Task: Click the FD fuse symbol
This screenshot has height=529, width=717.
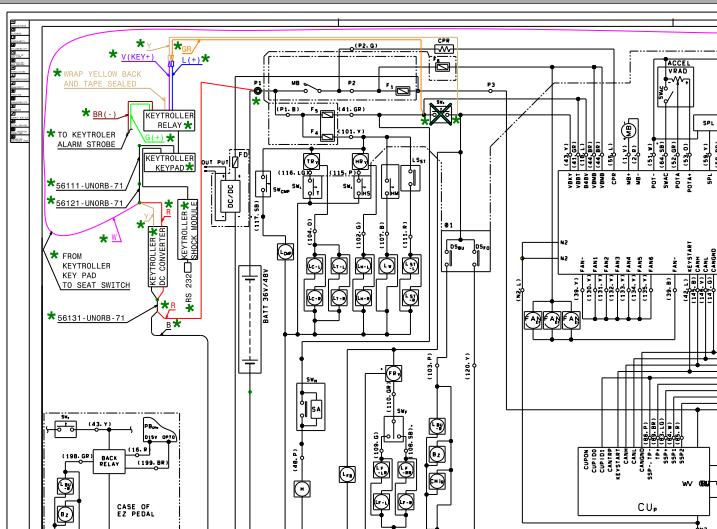Action: (x=235, y=161)
